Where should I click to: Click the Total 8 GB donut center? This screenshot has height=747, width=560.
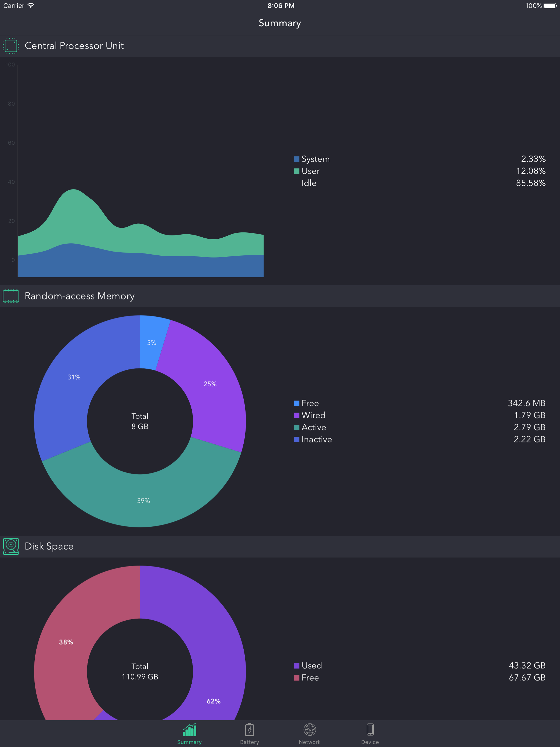click(x=140, y=421)
